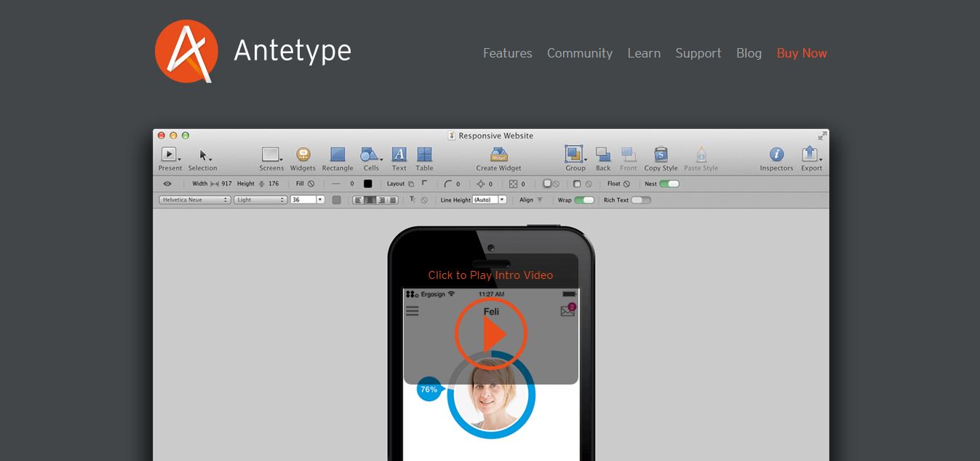
Task: Click the window's yellow minimize button
Action: point(173,135)
